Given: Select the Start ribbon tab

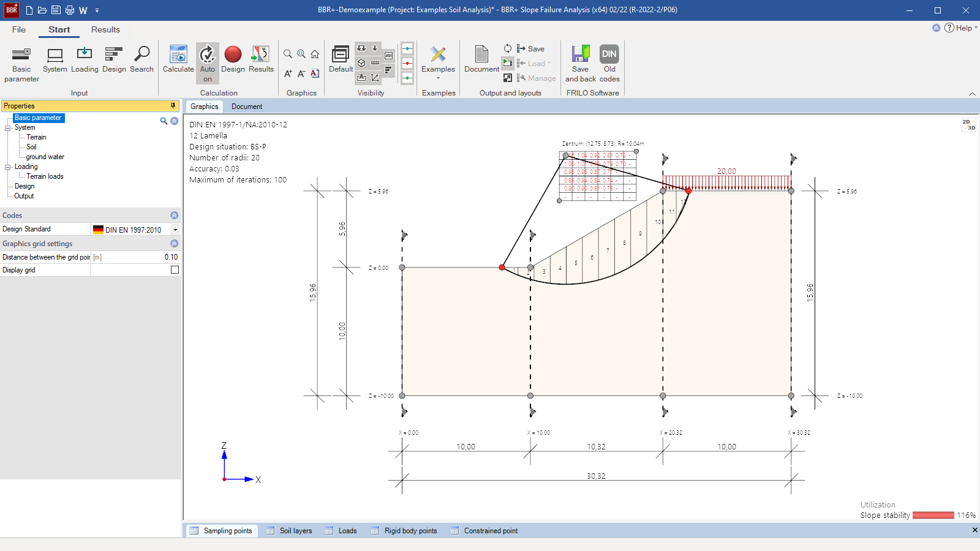Looking at the screenshot, I should tap(59, 29).
